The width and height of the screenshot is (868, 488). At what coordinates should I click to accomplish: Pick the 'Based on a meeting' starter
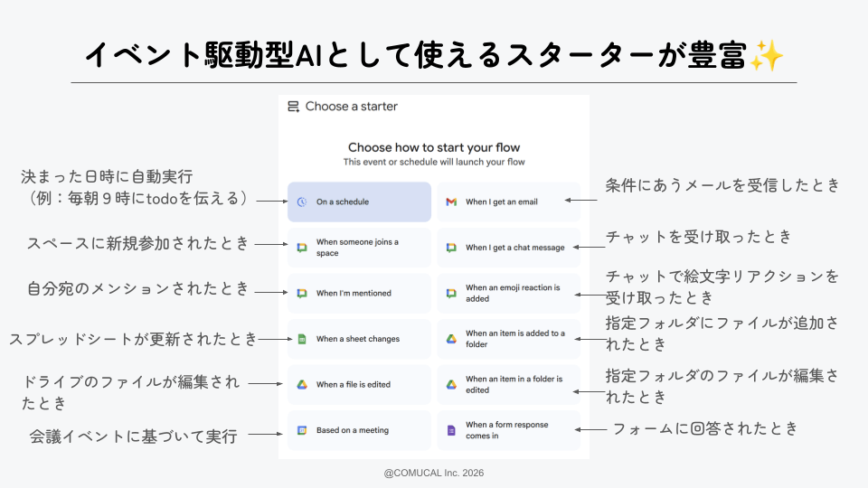pos(359,430)
